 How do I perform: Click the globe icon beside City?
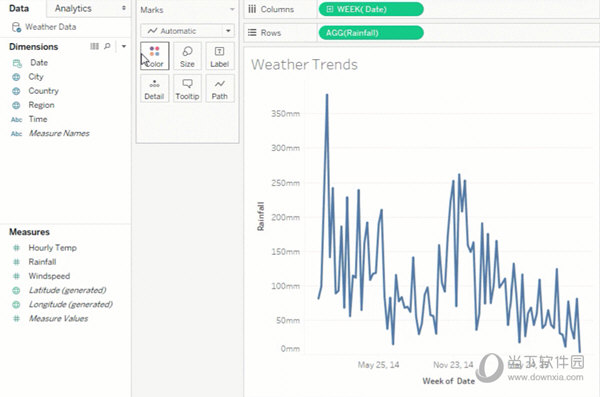point(16,77)
